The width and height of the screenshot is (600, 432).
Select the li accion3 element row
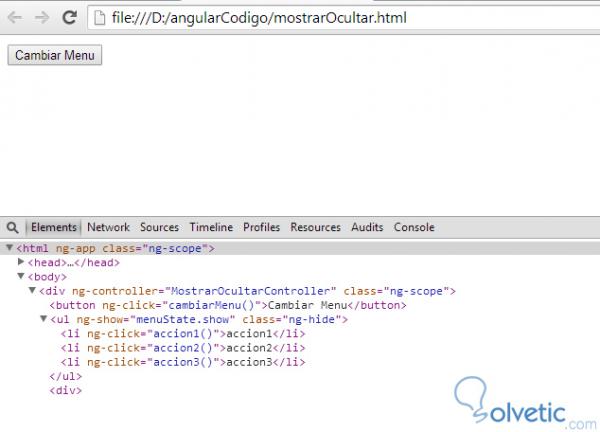(x=300, y=362)
